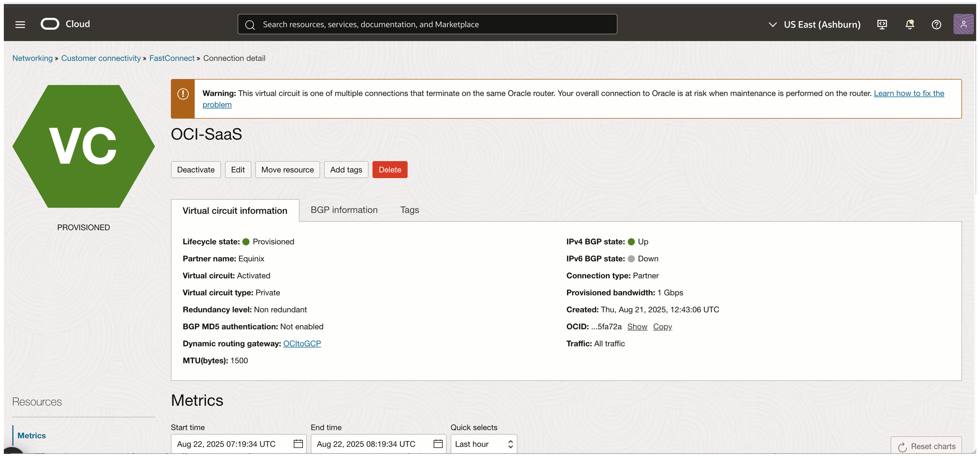Open the hamburger navigation menu
The width and height of the screenshot is (980, 456).
[20, 24]
